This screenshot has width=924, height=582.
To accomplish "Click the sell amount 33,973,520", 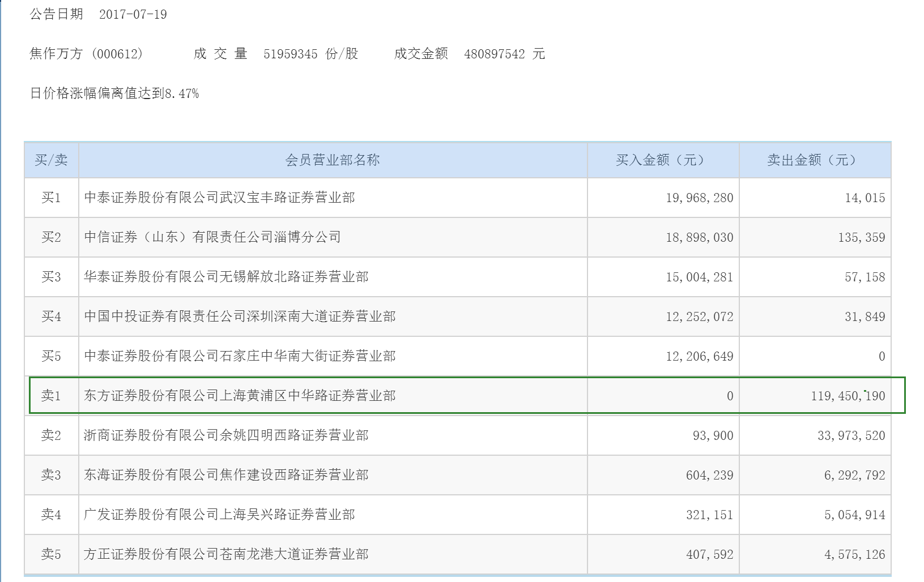I will point(851,436).
